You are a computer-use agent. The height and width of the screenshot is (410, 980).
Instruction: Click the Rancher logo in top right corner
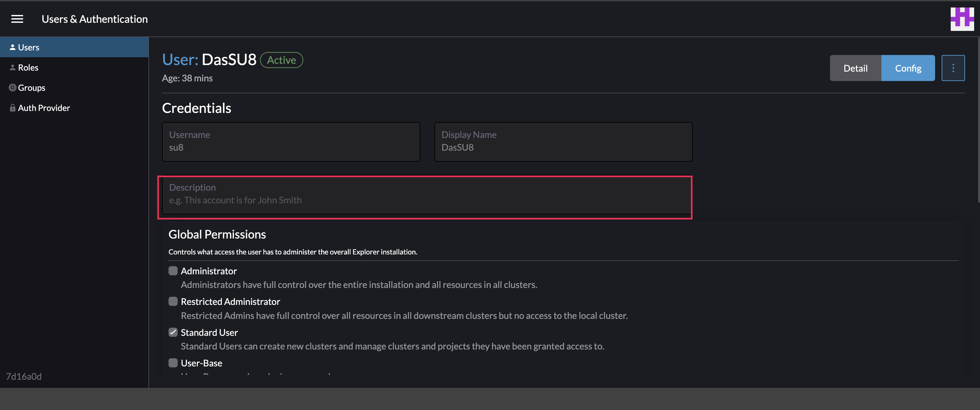(x=962, y=18)
